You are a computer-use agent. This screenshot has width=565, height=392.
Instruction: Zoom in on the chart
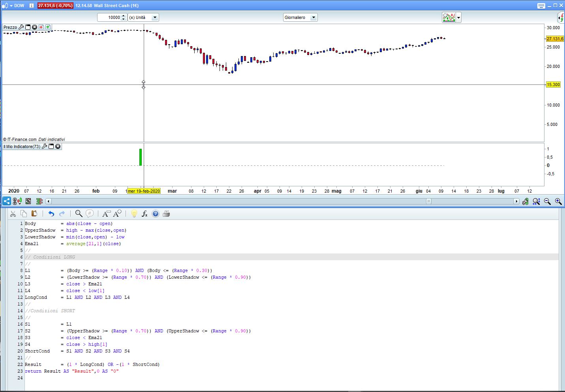coord(558,201)
